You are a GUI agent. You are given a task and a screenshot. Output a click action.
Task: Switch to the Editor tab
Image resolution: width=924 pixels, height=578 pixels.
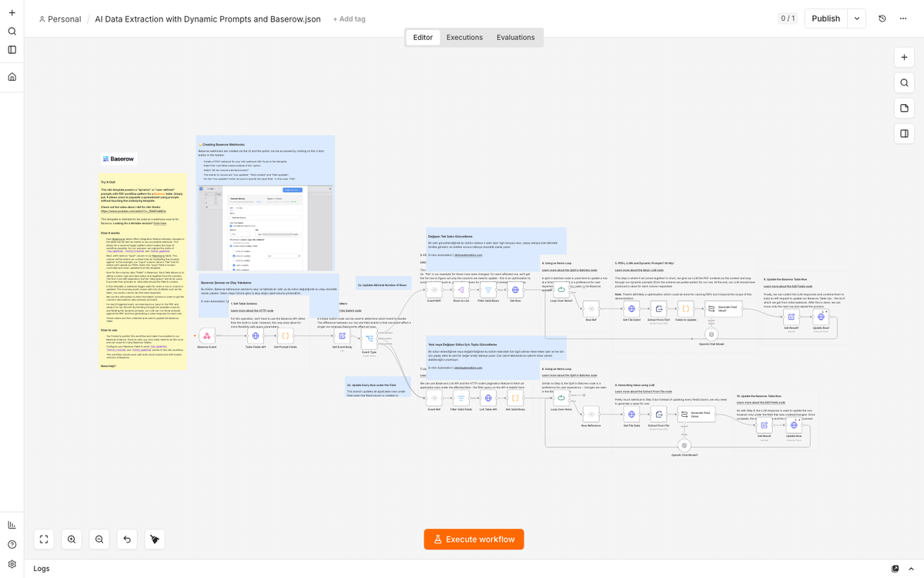(423, 37)
